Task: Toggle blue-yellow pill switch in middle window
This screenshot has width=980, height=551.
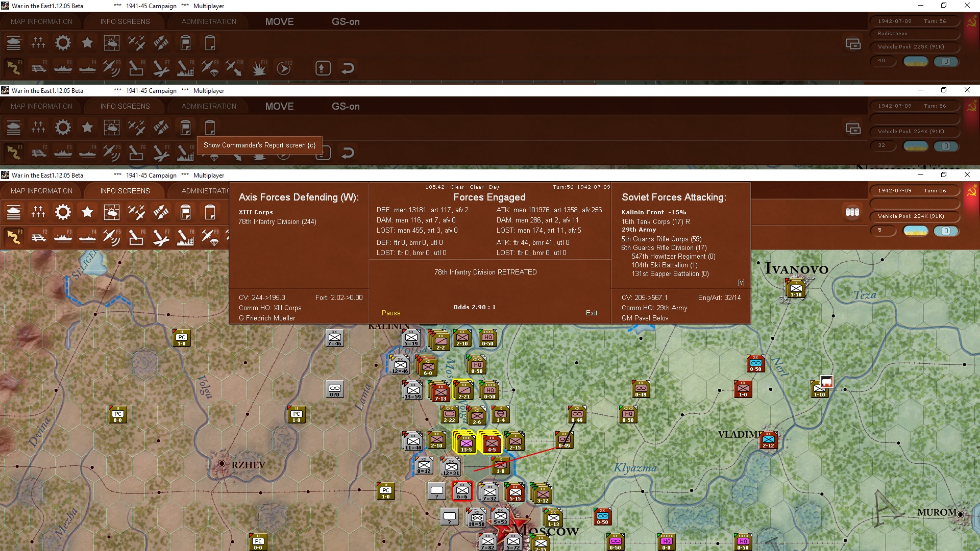Action: [x=916, y=146]
